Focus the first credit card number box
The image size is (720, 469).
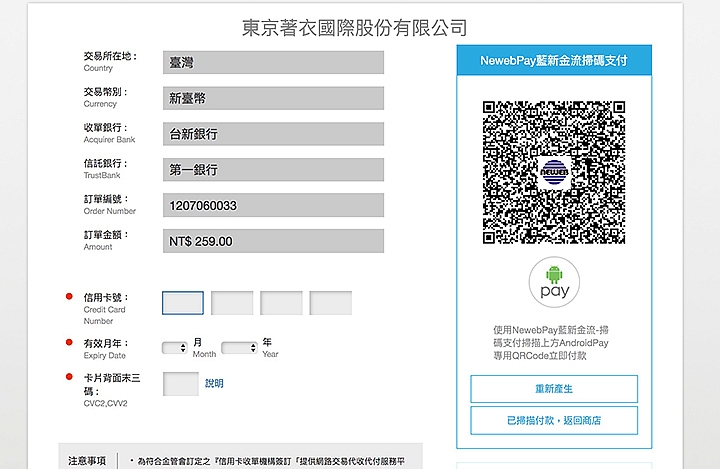tap(183, 303)
